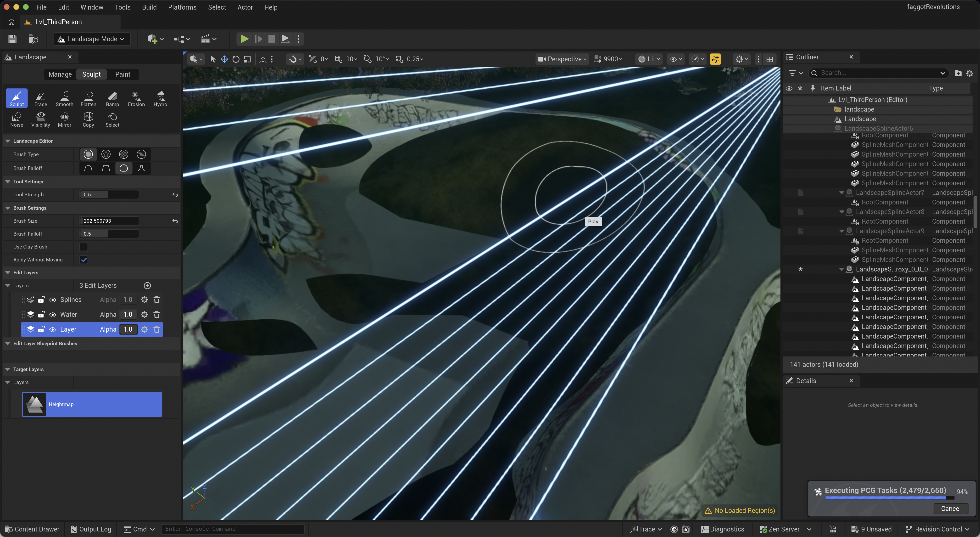This screenshot has width=980, height=537.
Task: Select the landscape Select tool
Action: pyautogui.click(x=112, y=119)
